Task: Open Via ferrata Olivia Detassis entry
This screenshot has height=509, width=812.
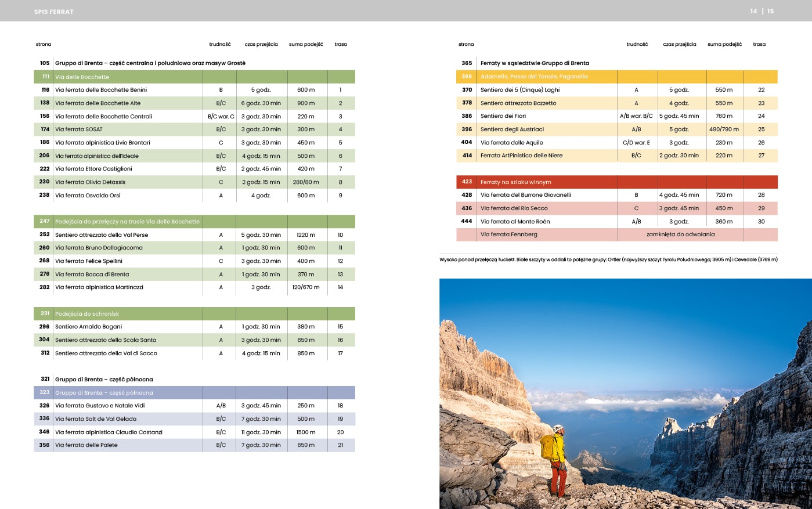Action: pyautogui.click(x=90, y=182)
